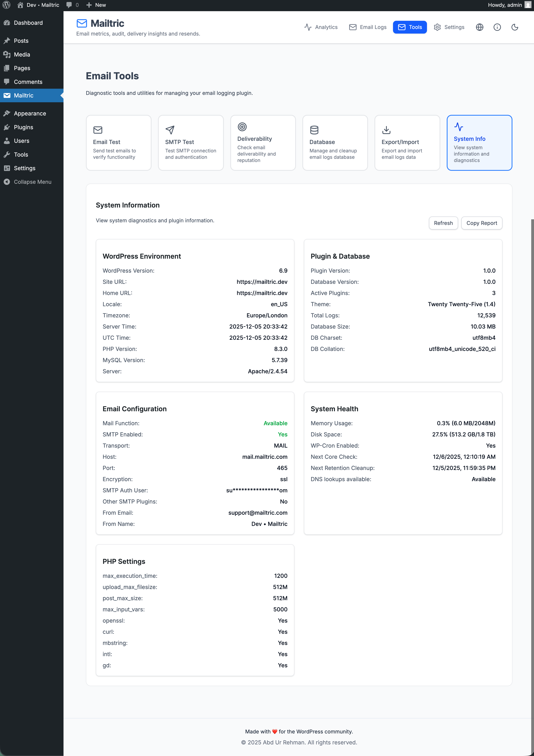Select Plugins in the admin sidebar
The image size is (534, 756).
[x=23, y=127]
